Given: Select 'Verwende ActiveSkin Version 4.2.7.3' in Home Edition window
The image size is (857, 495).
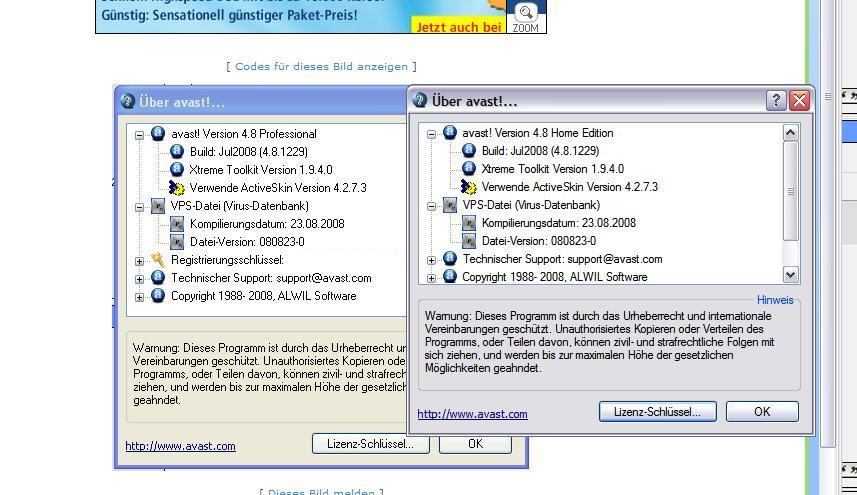Looking at the screenshot, I should (x=570, y=186).
